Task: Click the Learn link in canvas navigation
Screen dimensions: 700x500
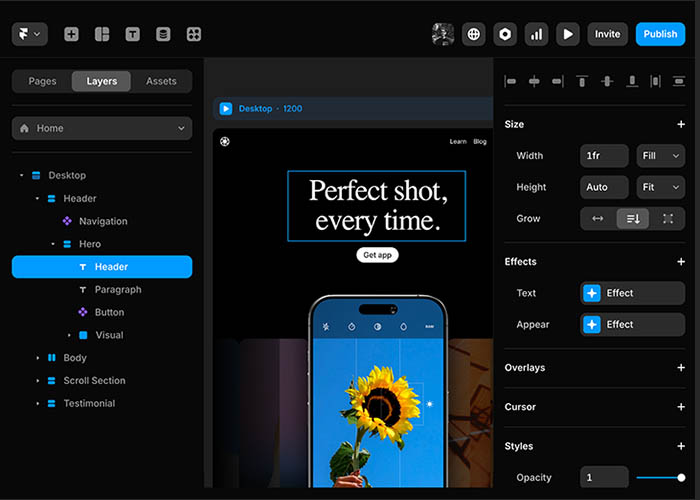Action: 458,142
